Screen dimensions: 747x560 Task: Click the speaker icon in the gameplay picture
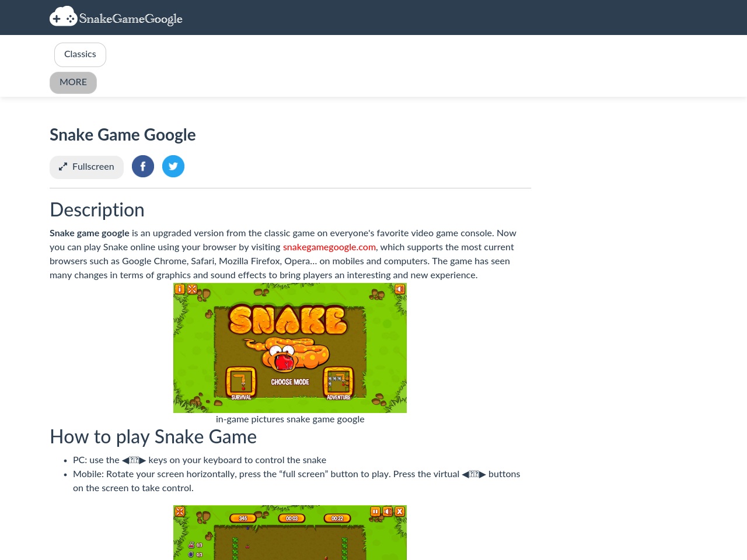coord(388,512)
